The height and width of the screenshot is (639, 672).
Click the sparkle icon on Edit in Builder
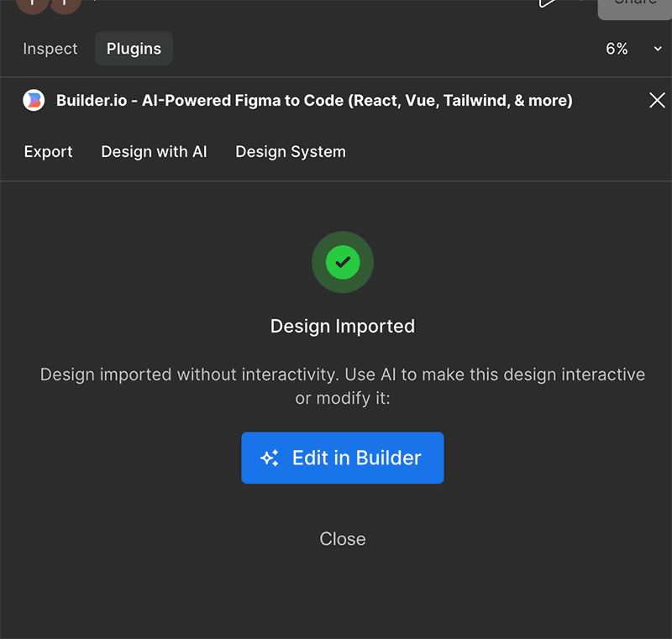point(270,458)
